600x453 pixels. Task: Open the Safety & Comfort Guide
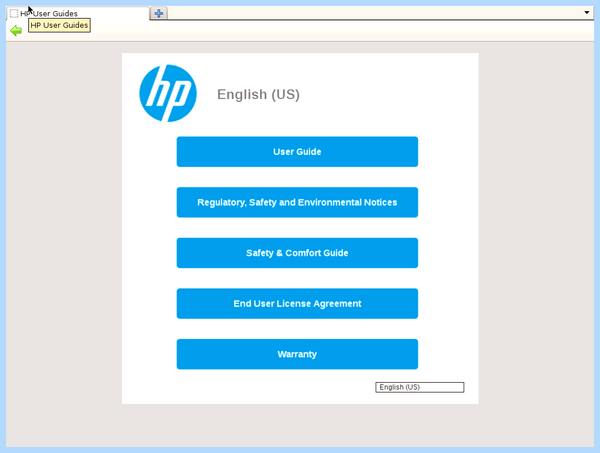297,253
